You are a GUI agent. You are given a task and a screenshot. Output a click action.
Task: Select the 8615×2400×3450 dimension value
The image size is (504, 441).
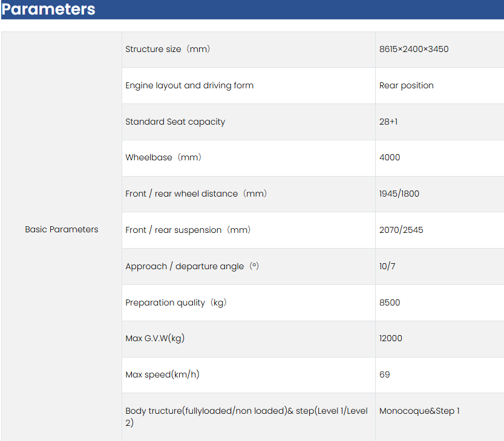pyautogui.click(x=413, y=49)
